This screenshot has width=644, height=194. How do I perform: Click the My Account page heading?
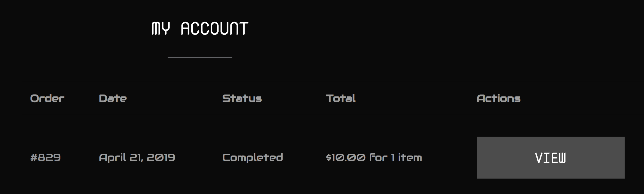[x=200, y=28]
